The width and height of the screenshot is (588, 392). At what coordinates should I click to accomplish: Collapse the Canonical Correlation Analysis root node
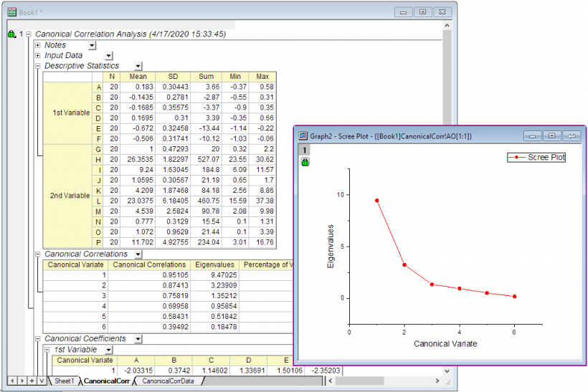[x=29, y=34]
